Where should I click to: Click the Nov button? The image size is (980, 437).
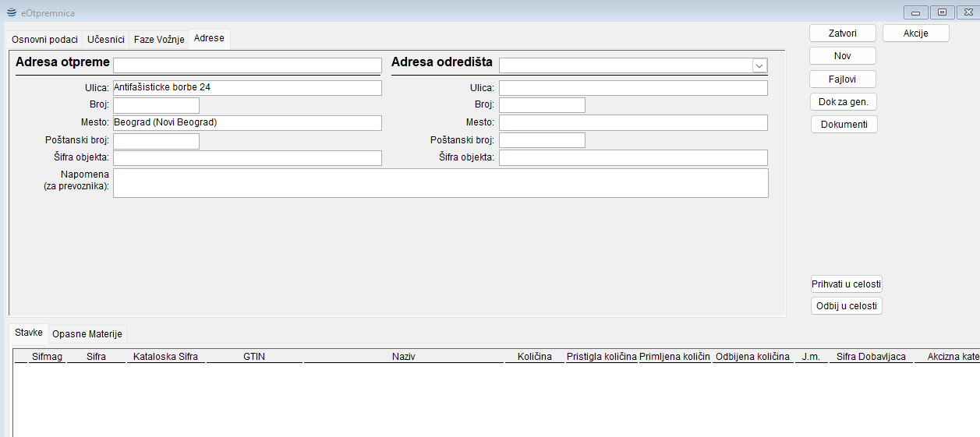(842, 56)
